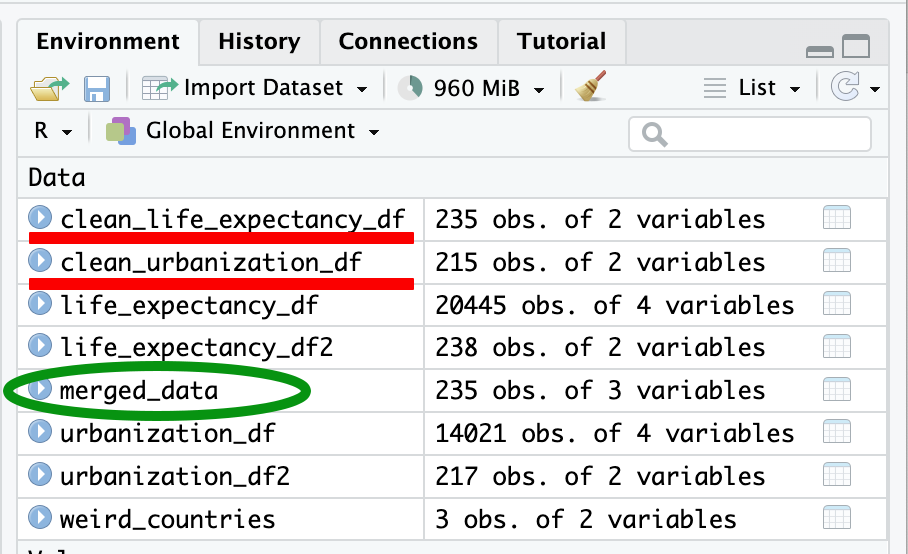This screenshot has width=908, height=554.
Task: Click the load workspace folder icon
Action: (49, 88)
